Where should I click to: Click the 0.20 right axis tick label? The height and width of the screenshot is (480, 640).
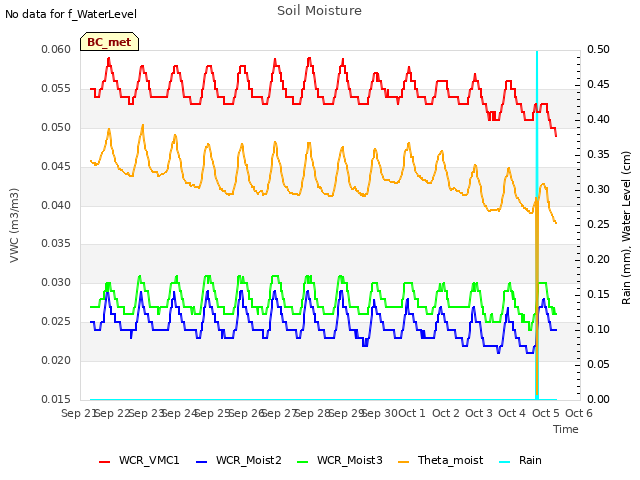pos(598,259)
